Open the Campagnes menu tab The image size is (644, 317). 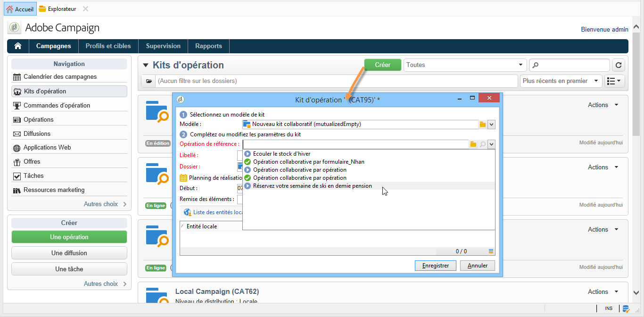click(x=54, y=46)
